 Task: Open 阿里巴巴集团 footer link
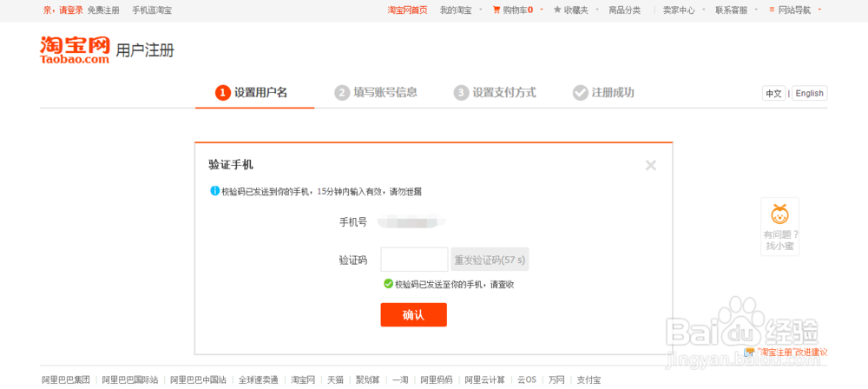[x=66, y=380]
